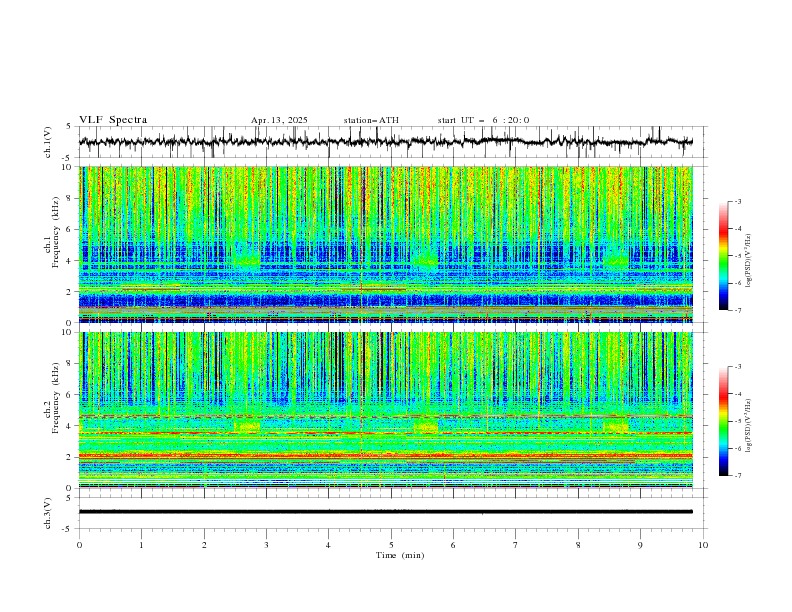Click the time axis tick label "1"
The width and height of the screenshot is (792, 612).
pyautogui.click(x=141, y=545)
